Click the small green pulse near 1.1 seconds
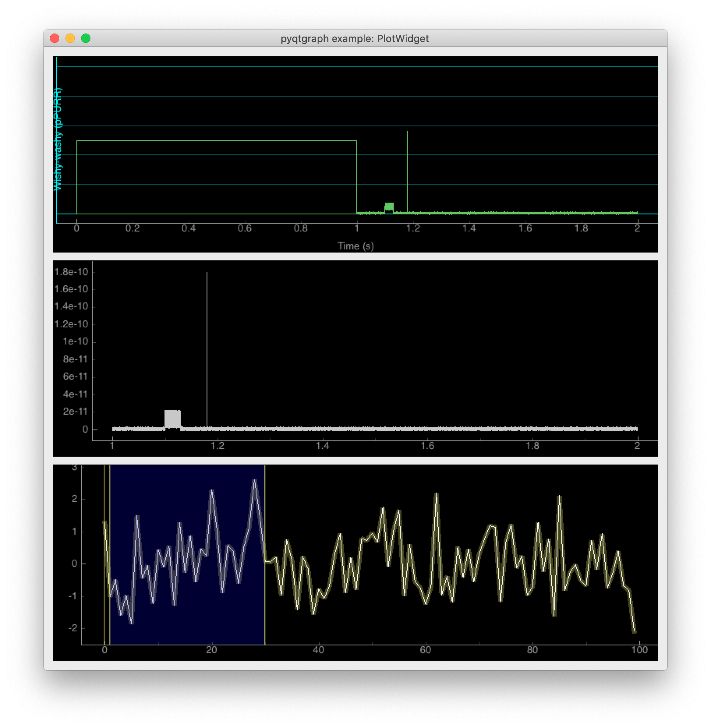The image size is (711, 728). (389, 205)
